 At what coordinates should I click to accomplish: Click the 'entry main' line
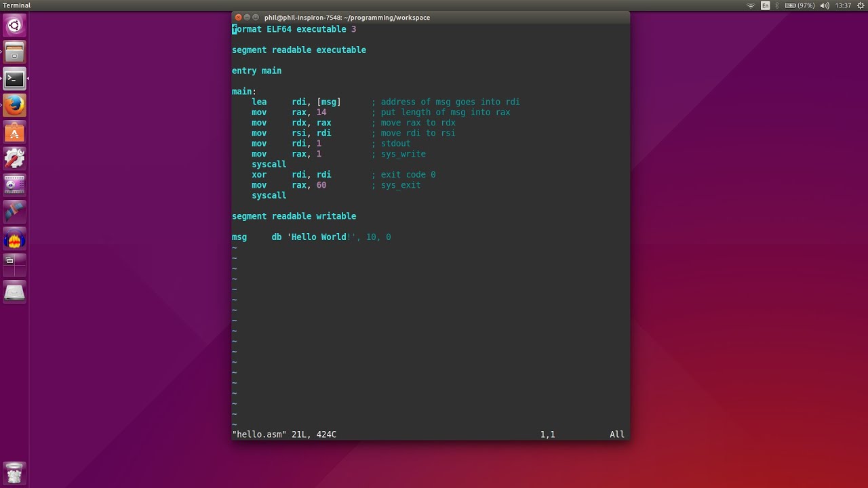point(256,70)
